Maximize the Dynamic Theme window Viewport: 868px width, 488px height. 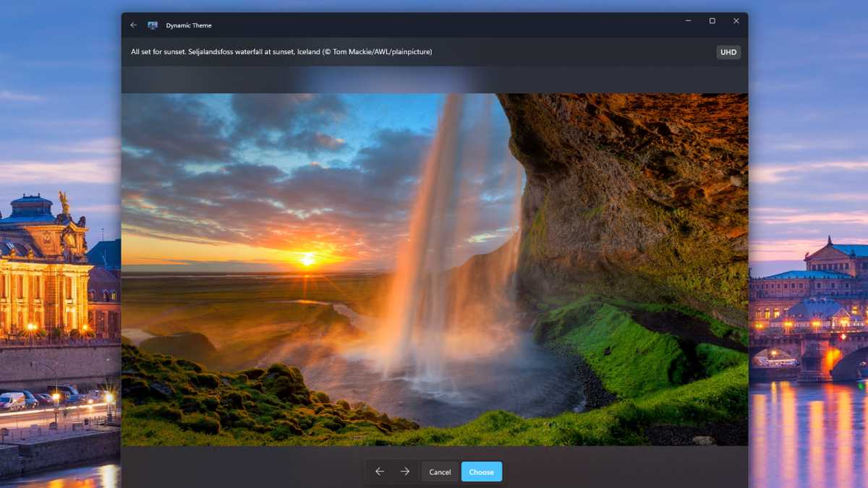pyautogui.click(x=712, y=21)
